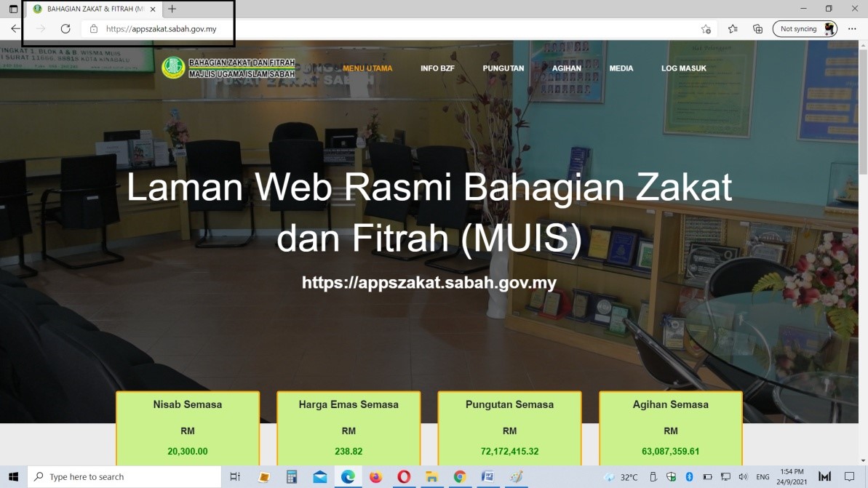Open the INFO BZF menu

[437, 68]
